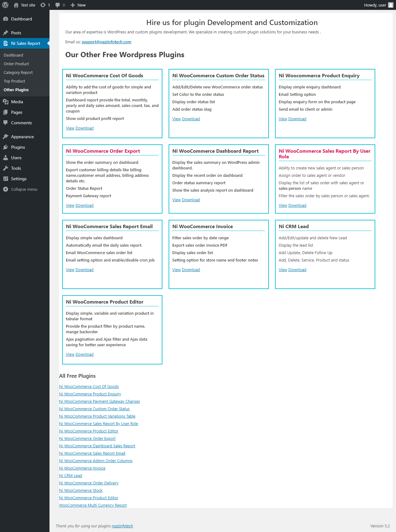This screenshot has height=532, width=396.
Task: Click the Ni WooCommerce Order Export heading
Action: (x=103, y=151)
